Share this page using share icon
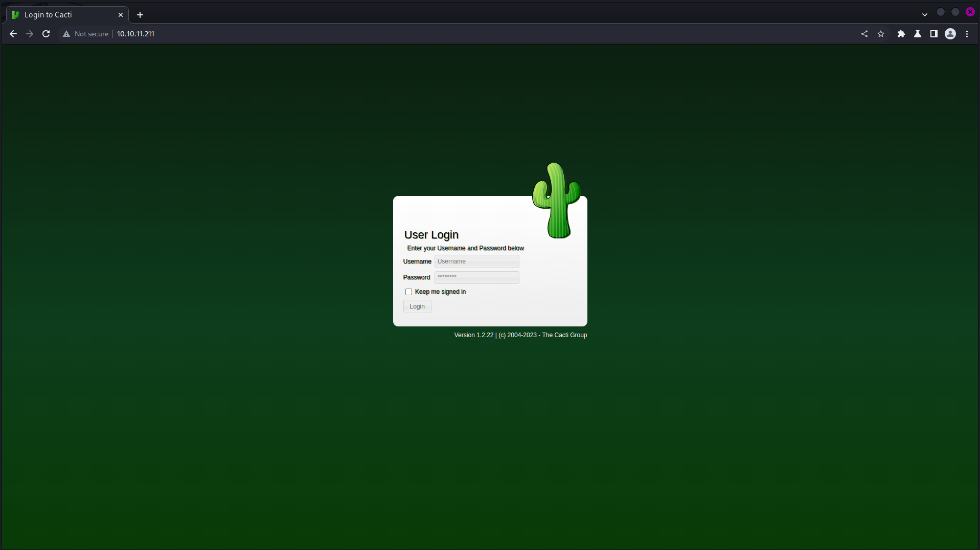980x550 pixels. point(864,34)
